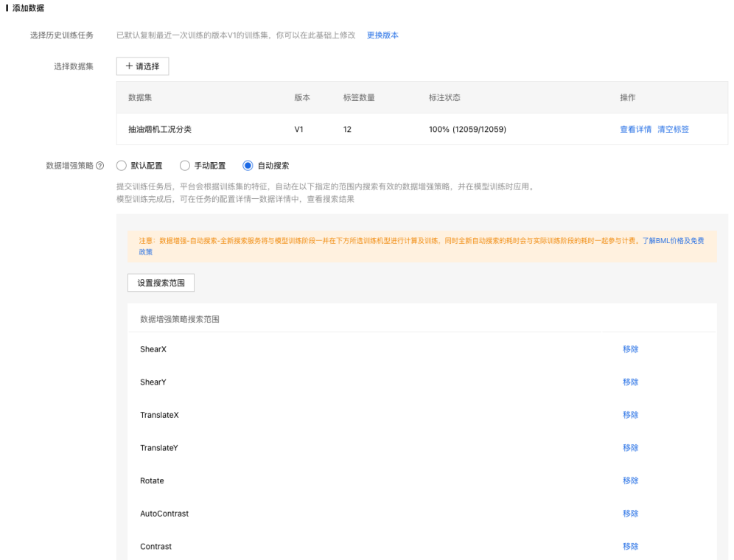Screen dimensions: 734x560
Task: Select the 手动配置 radio option
Action: coord(185,166)
